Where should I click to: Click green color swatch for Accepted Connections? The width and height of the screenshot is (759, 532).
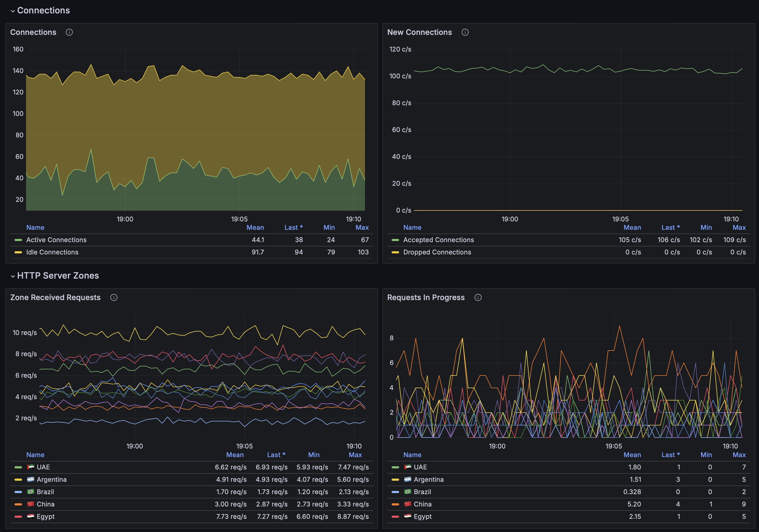pyautogui.click(x=395, y=240)
